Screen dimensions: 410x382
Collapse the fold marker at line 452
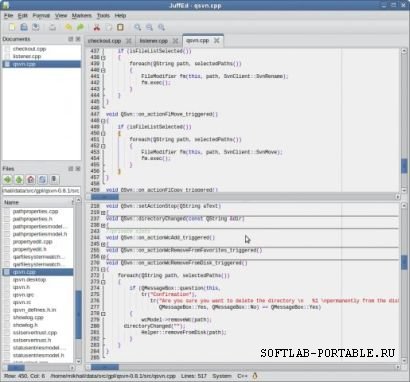click(x=103, y=146)
